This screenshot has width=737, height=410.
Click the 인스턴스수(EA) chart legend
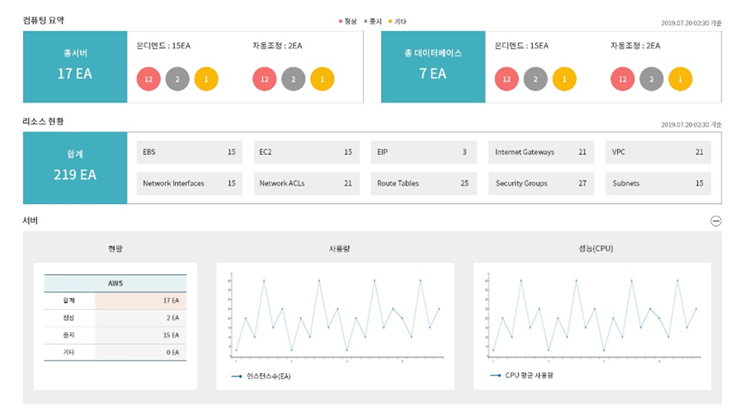[x=261, y=376]
